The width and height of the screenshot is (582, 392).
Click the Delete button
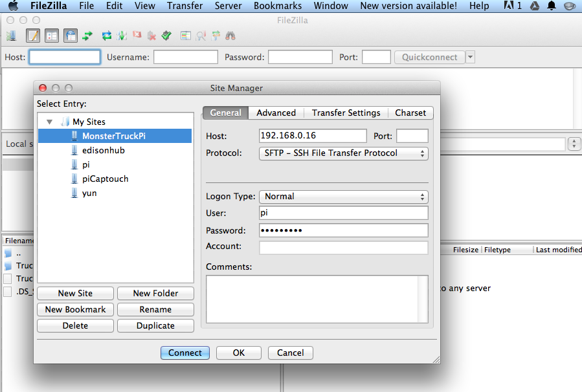(75, 325)
